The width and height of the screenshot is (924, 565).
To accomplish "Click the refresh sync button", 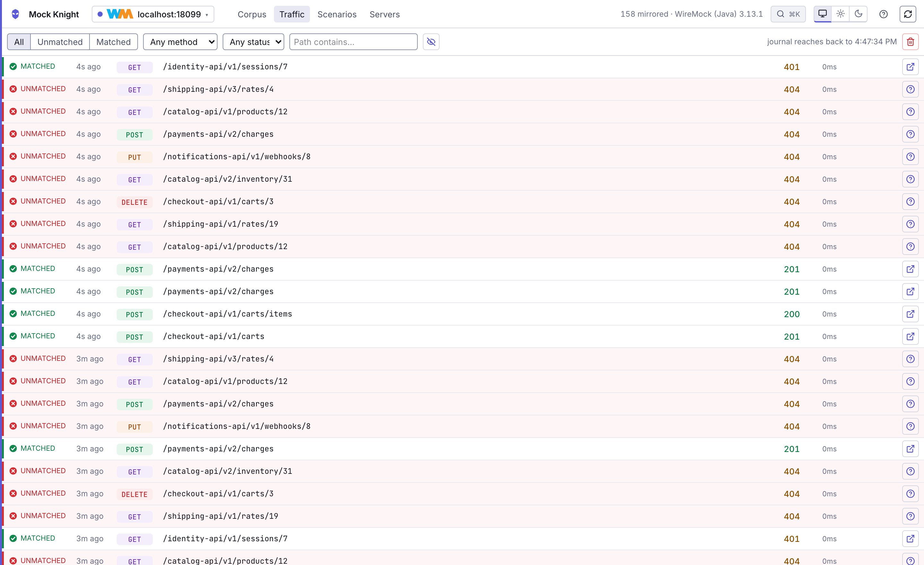I will pos(908,14).
